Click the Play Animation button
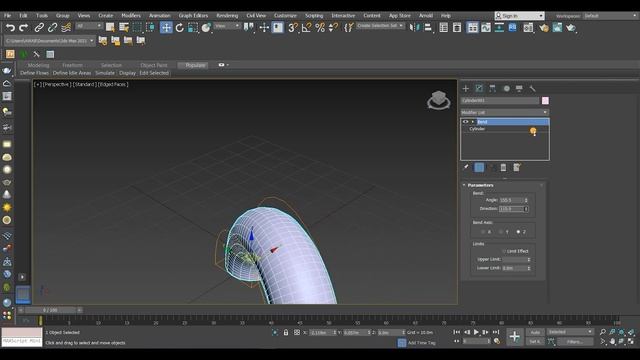 click(x=476, y=332)
